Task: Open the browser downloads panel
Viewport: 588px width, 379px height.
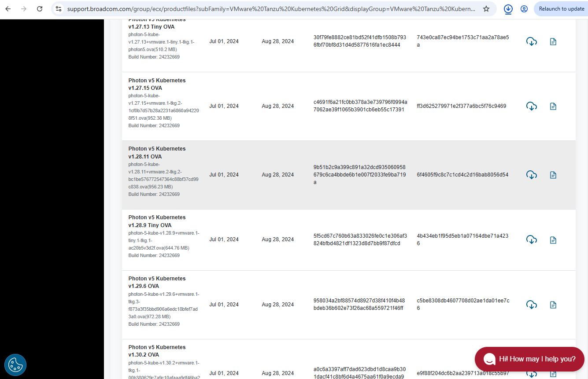Action: point(508,9)
